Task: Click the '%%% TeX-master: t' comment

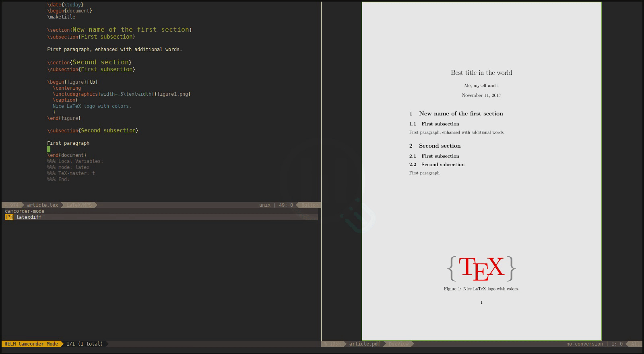Action: tap(71, 173)
